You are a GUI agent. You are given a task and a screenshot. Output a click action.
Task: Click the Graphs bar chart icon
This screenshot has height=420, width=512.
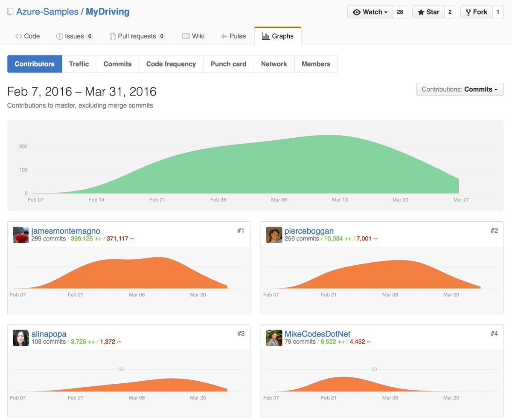click(x=265, y=36)
